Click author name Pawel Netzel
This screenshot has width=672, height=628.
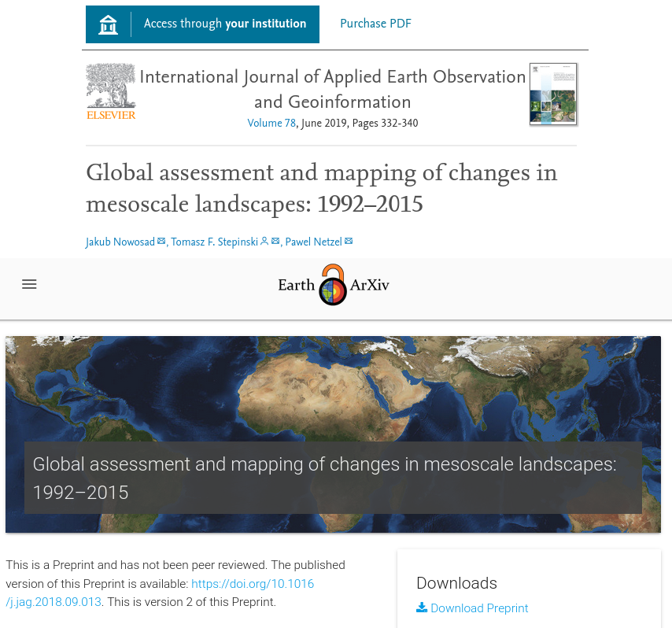[314, 242]
